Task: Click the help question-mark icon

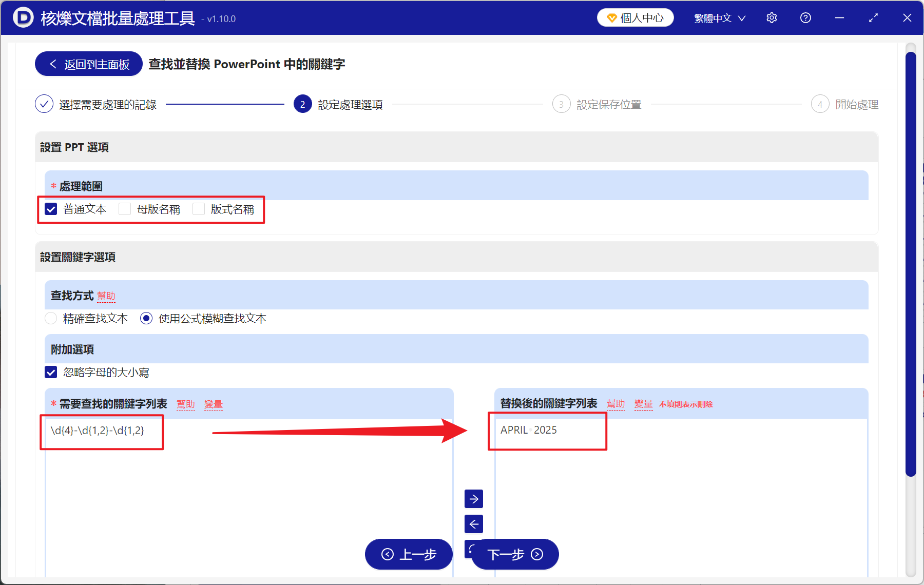Action: pyautogui.click(x=805, y=17)
